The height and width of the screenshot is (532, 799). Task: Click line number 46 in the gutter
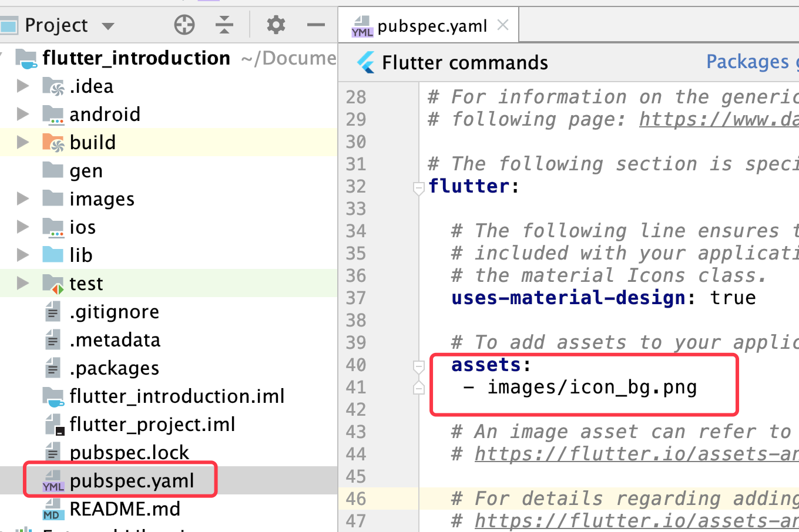(x=356, y=499)
